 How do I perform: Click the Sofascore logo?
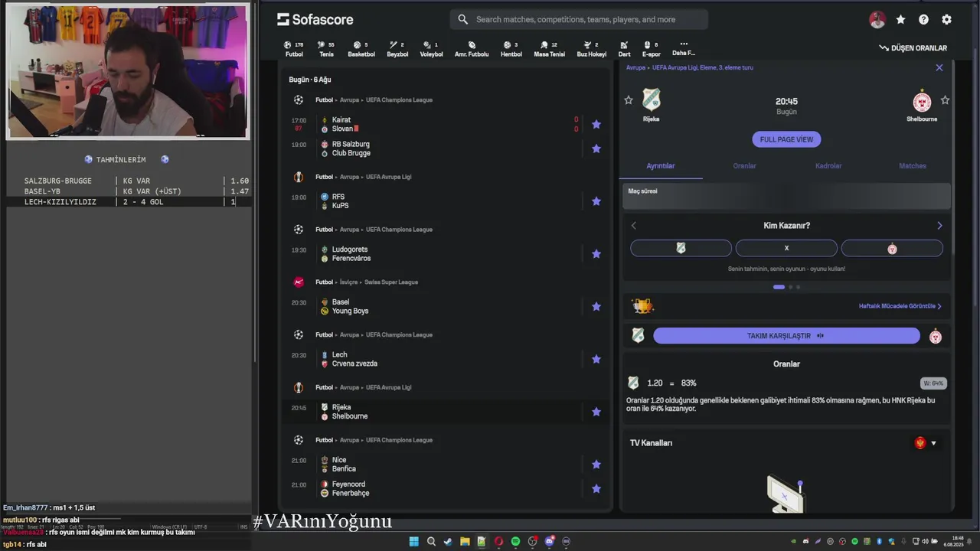pos(315,19)
